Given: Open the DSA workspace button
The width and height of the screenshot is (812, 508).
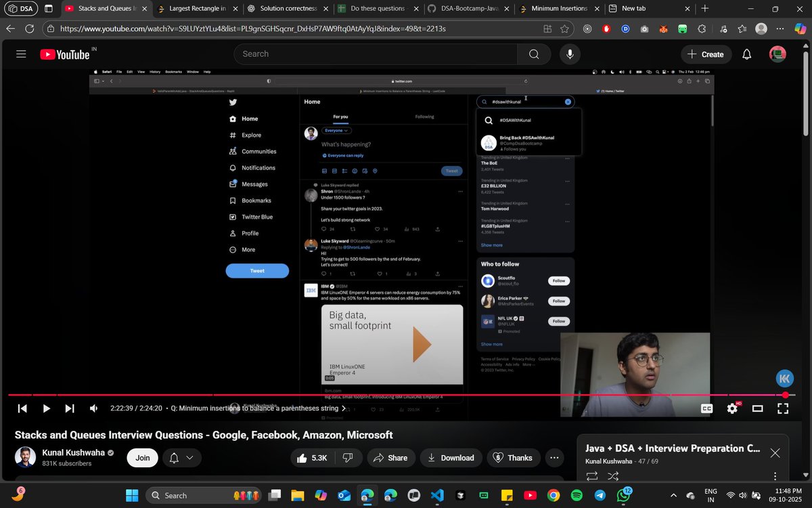Looking at the screenshot, I should tap(20, 9).
